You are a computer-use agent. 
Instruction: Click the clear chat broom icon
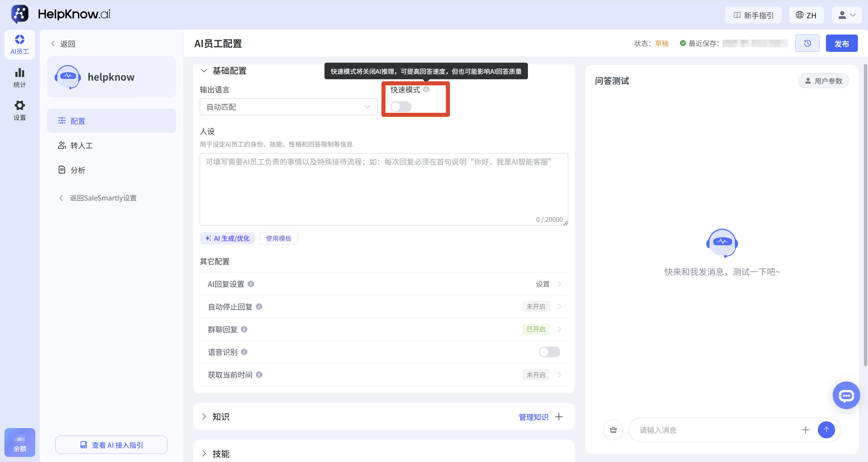click(613, 430)
